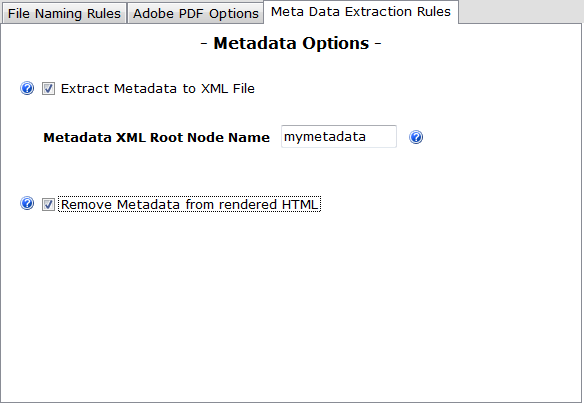Uncheck Remove Metadata from rendered HTML checkbox
Viewport: 584px width, 404px height.
click(x=48, y=204)
